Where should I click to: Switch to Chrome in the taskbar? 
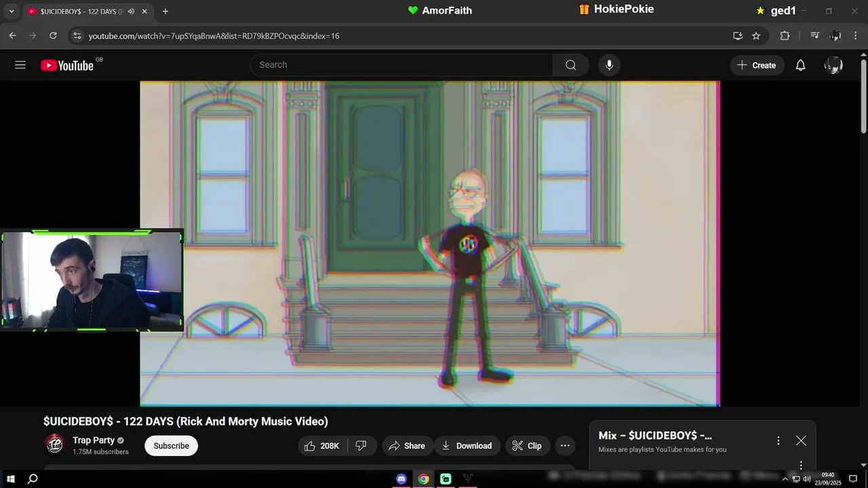click(x=424, y=479)
